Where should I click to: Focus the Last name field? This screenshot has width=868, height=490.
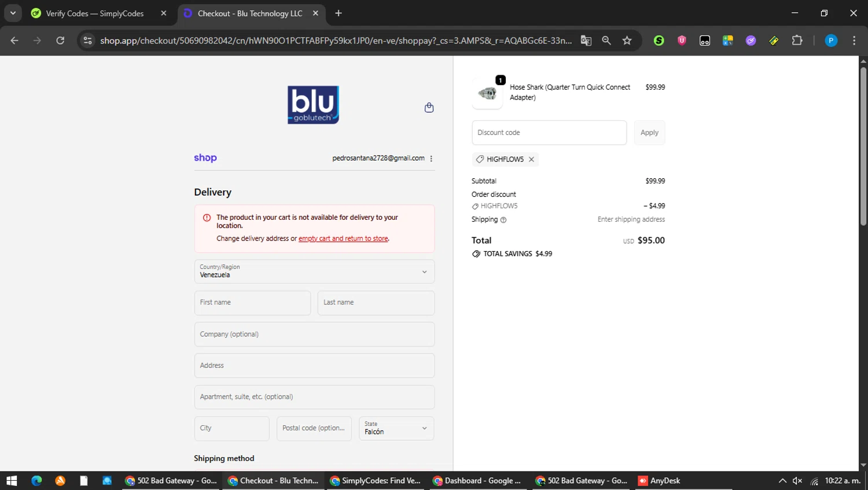coord(376,303)
